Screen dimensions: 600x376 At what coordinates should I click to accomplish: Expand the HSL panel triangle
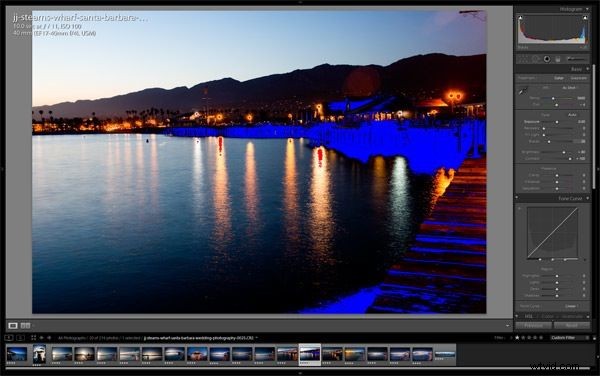(x=588, y=316)
